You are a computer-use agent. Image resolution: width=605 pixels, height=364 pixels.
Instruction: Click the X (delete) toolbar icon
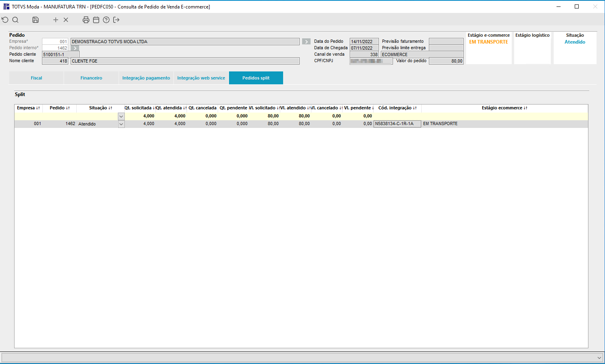(x=66, y=20)
